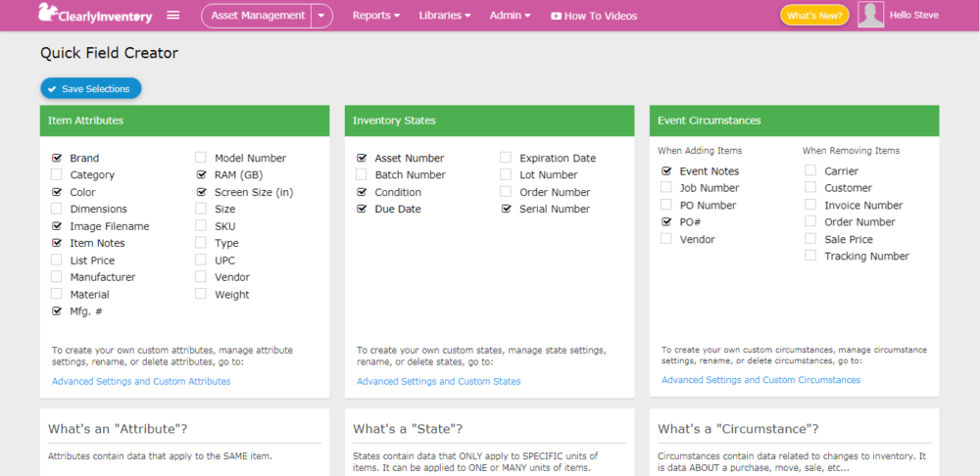Viewport: 980px width, 476px height.
Task: Click the ClearlyInventory squirrel logo
Action: (95, 14)
